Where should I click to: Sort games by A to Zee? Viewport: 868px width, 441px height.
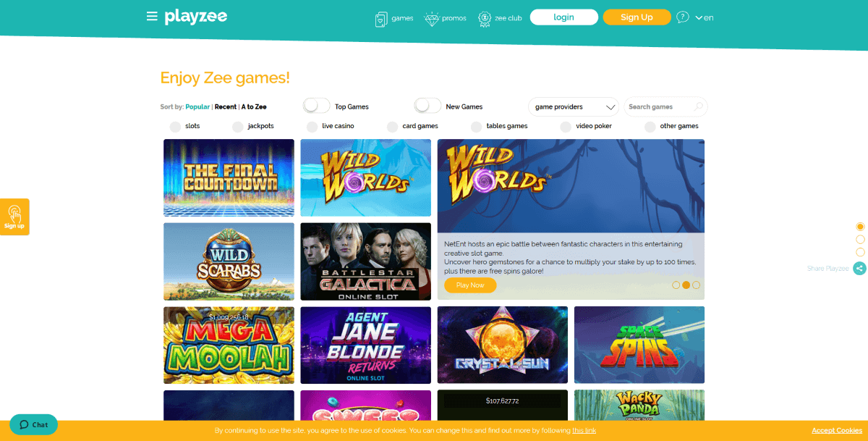click(x=254, y=106)
